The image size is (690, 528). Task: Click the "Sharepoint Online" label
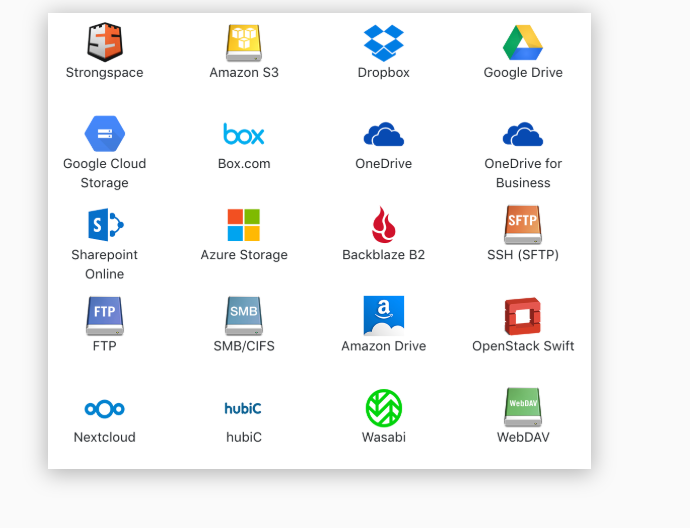105,264
